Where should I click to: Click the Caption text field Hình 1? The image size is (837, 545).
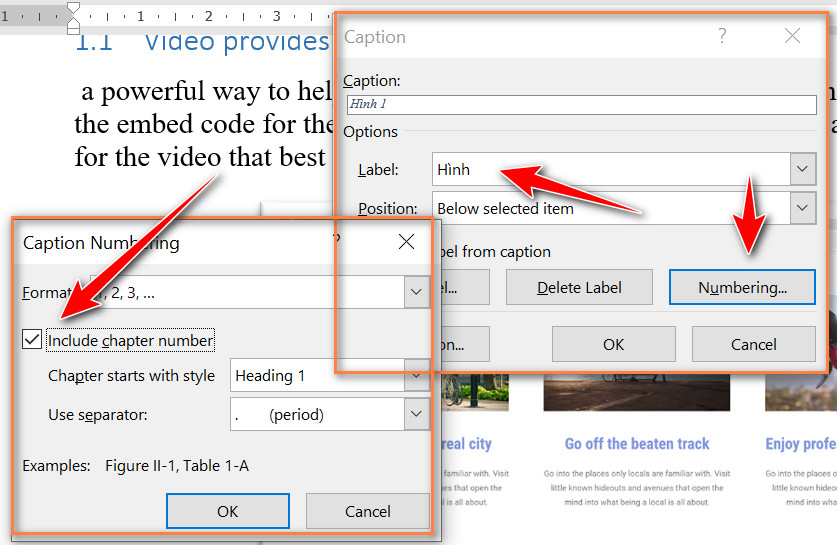581,104
